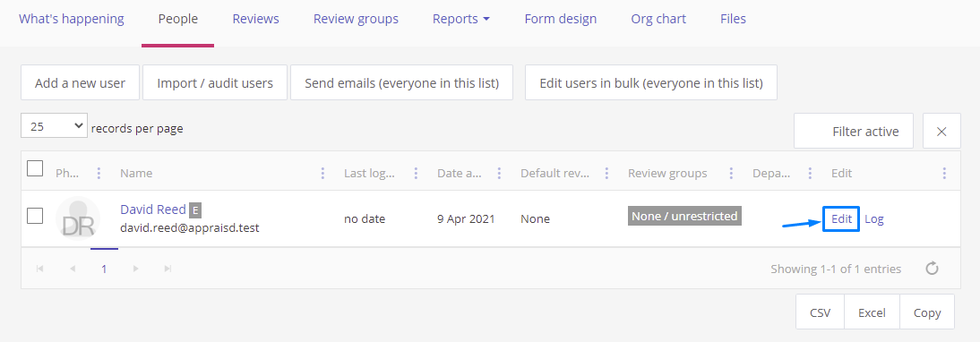
Task: Click the Default reviewer 'None' cell
Action: tap(535, 219)
